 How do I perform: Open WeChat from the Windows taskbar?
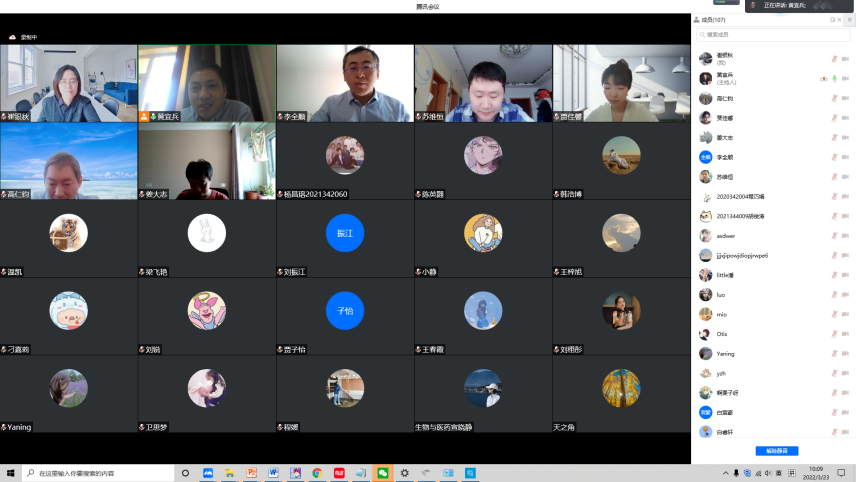pyautogui.click(x=382, y=473)
